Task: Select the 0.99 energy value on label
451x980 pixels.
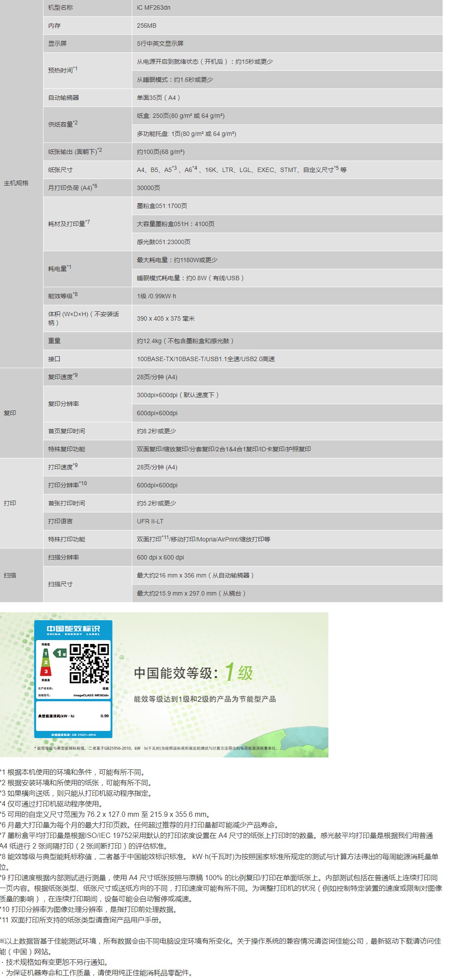Action: (104, 716)
